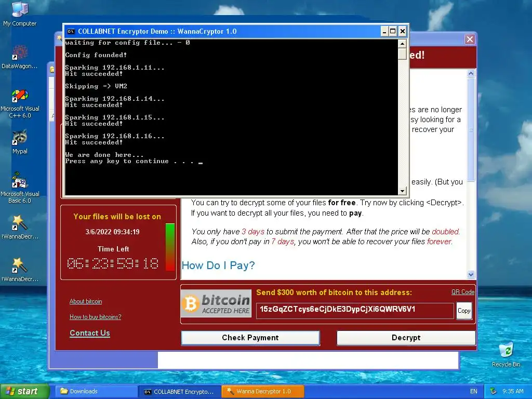This screenshot has height=399, width=532.
Task: Click console line "Sparking 192.168.1.15..."
Action: (x=115, y=117)
